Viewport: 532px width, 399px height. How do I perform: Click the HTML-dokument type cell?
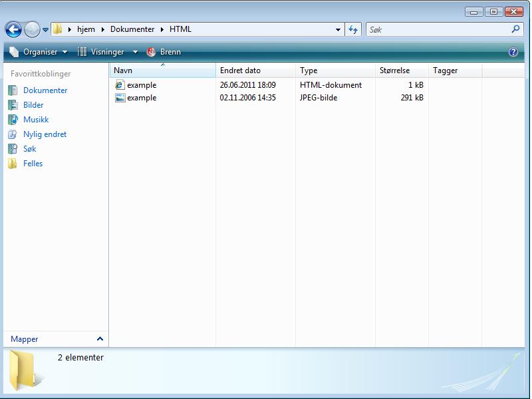(331, 85)
